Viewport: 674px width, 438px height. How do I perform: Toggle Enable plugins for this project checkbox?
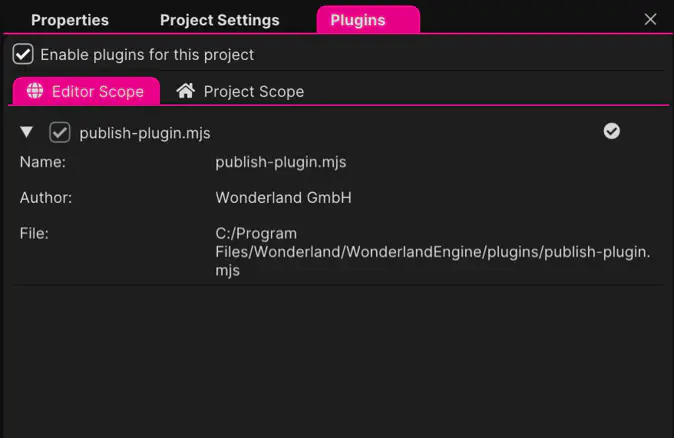click(23, 54)
